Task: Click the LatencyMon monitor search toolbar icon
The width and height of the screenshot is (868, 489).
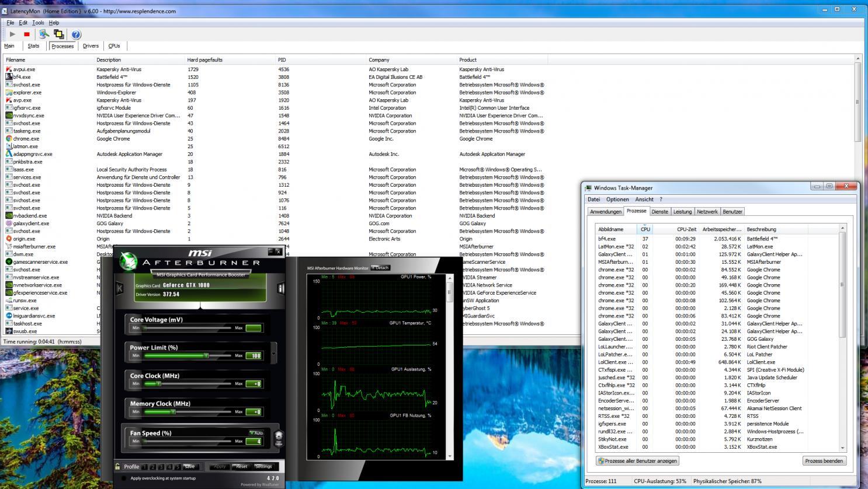Action: (44, 34)
